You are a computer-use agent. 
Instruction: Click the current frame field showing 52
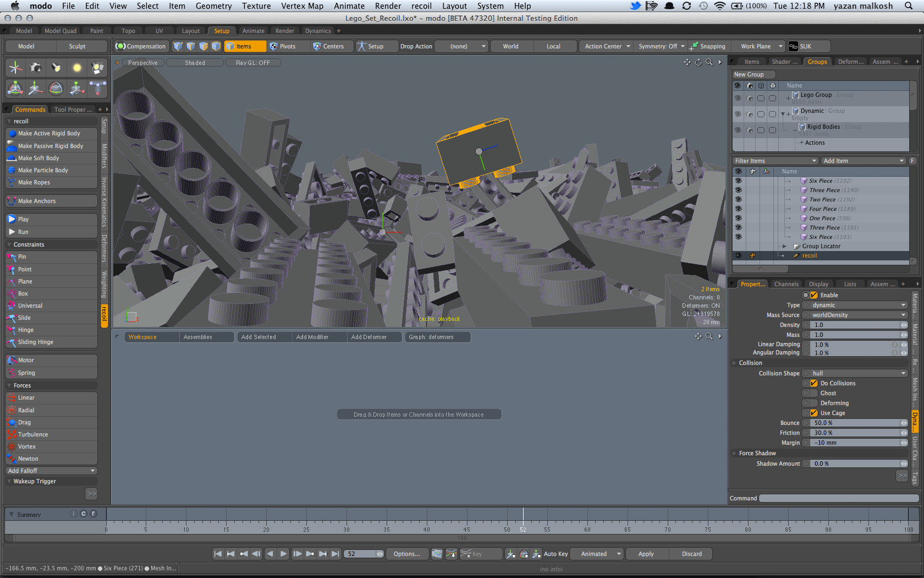point(364,554)
